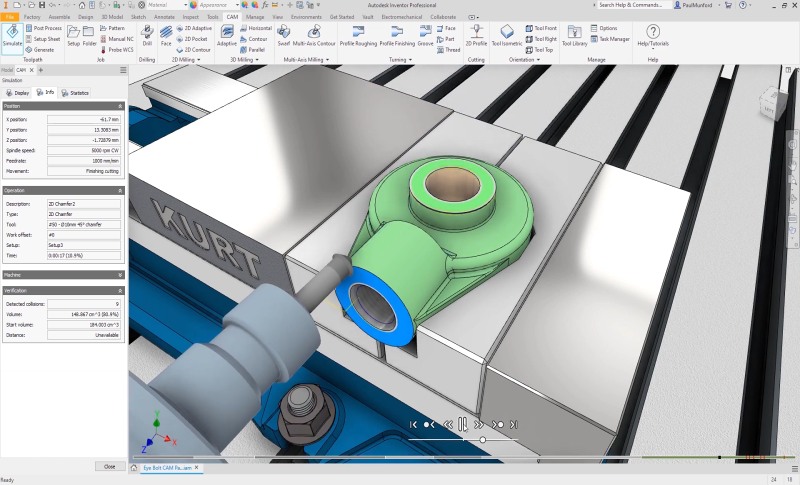800x485 pixels.
Task: Select Multi-Axis Contour tool
Action: tap(314, 36)
